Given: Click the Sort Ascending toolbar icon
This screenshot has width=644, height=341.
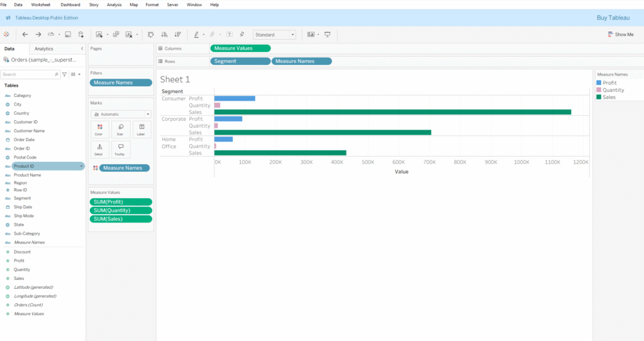Looking at the screenshot, I should coord(165,35).
